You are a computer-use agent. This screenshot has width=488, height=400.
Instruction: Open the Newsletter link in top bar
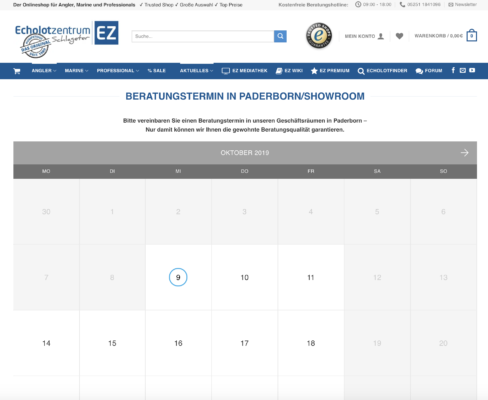coord(462,5)
